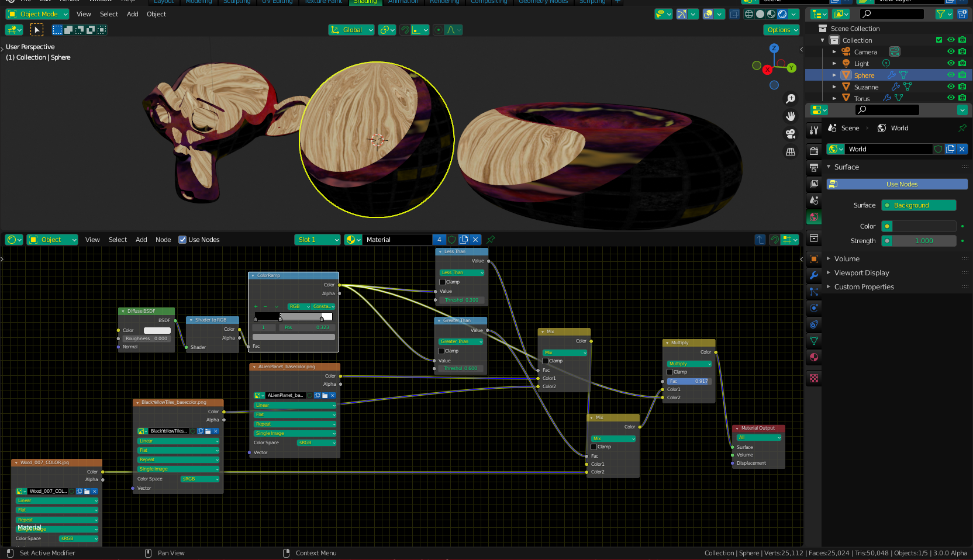The image size is (973, 560).
Task: Open Render properties tab icon
Action: point(814,151)
